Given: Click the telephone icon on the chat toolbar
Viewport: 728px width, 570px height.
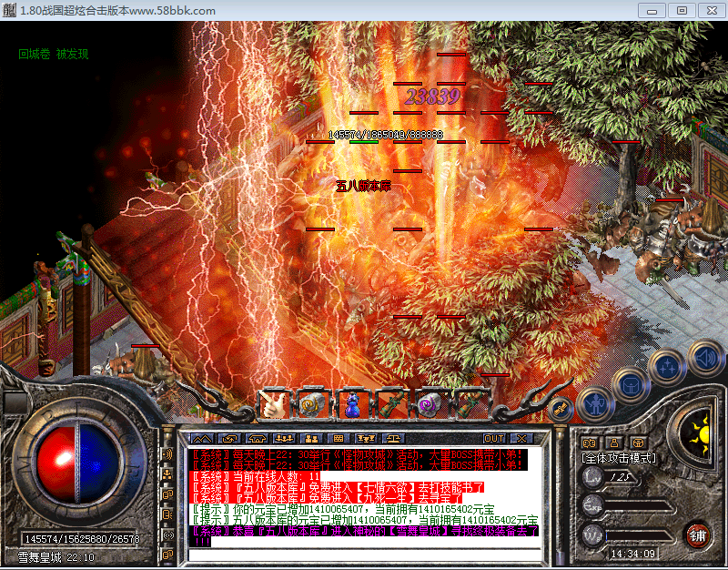Looking at the screenshot, I should coord(257,439).
